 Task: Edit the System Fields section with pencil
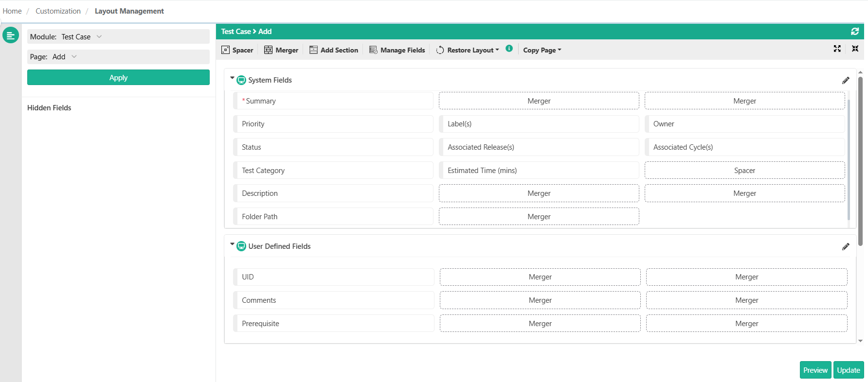(x=846, y=80)
